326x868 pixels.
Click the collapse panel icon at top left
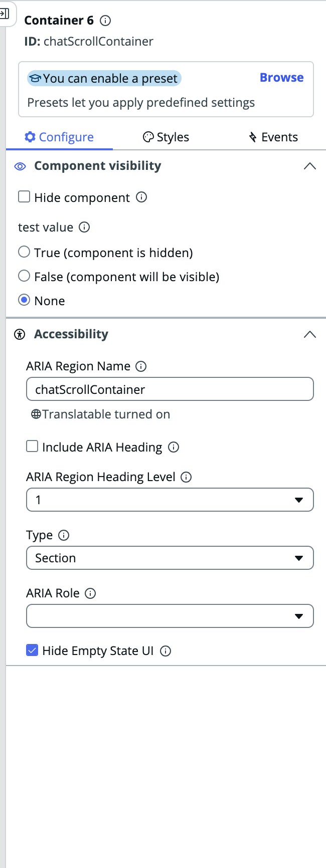pyautogui.click(x=5, y=14)
